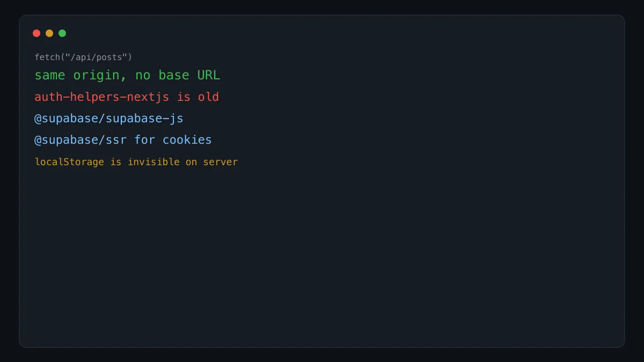Click the green maximize dot
The image size is (644, 362).
[x=62, y=33]
